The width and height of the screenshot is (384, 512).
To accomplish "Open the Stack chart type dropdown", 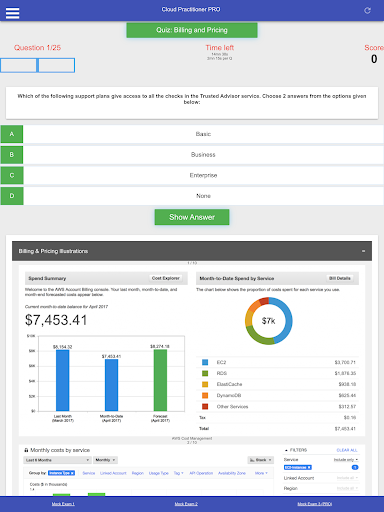I will (260, 460).
